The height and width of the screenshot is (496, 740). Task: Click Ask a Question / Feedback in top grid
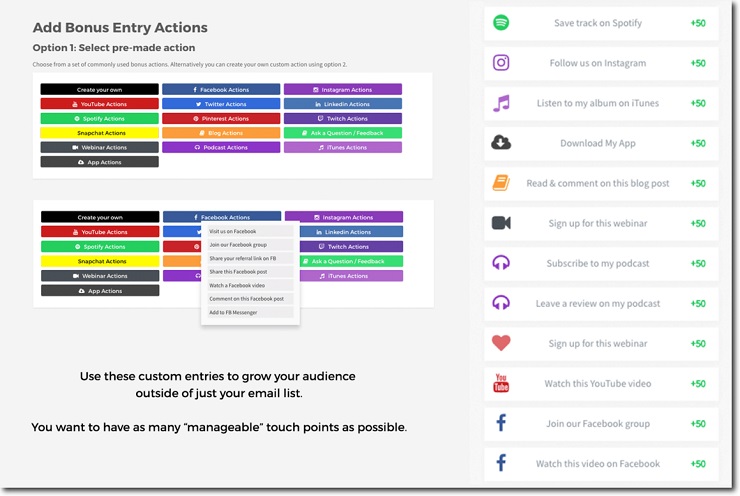(x=343, y=133)
